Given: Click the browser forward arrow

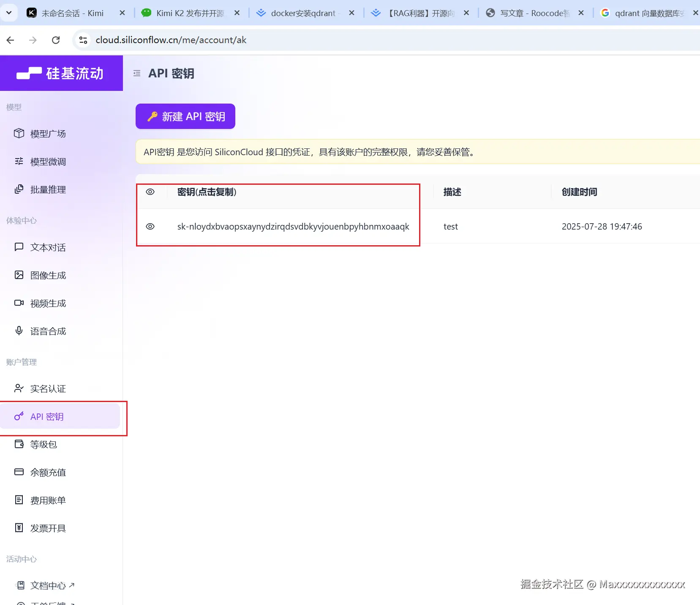Looking at the screenshot, I should 33,40.
